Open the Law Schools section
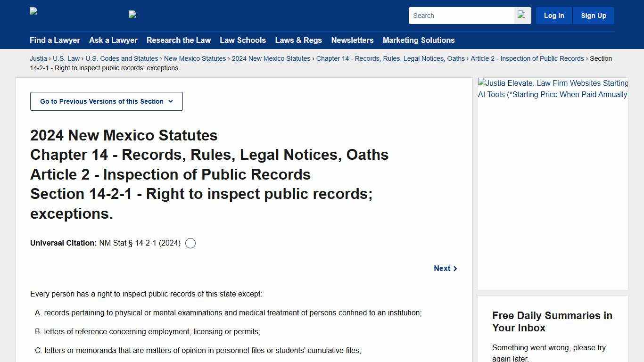Image resolution: width=644 pixels, height=362 pixels. [243, 40]
